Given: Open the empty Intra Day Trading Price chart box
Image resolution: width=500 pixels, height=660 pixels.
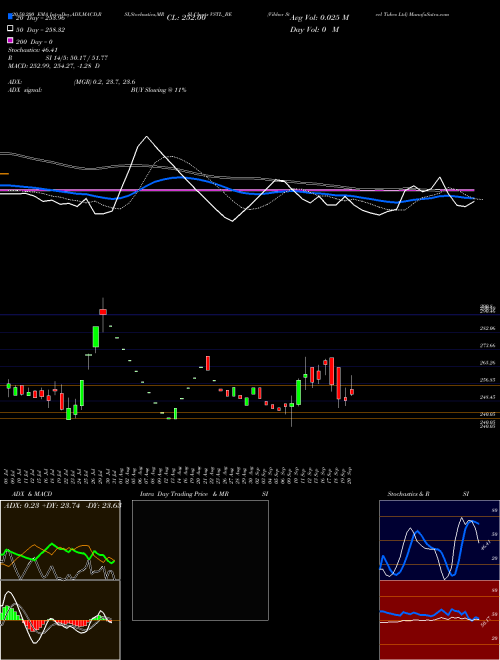Looking at the screenshot, I should (200, 560).
